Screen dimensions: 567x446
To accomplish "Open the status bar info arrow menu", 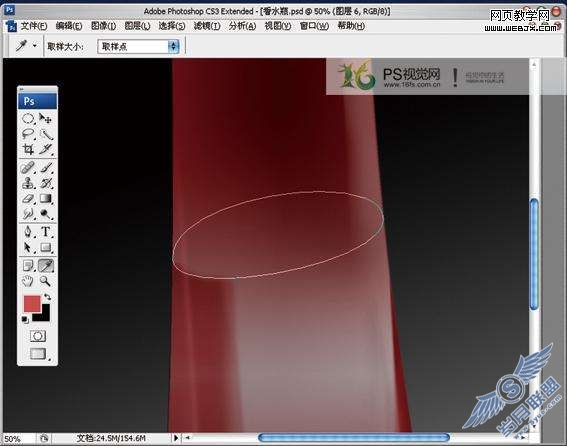I will pyautogui.click(x=176, y=438).
